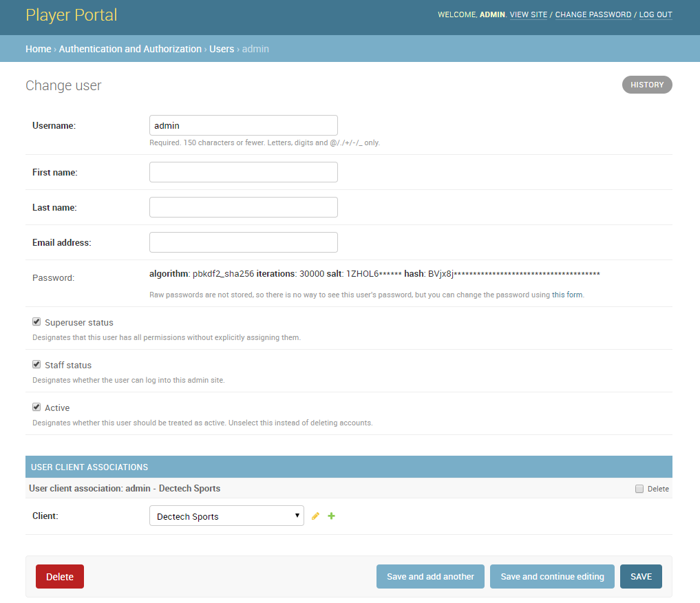Image resolution: width=700 pixels, height=603 pixels.
Task: Click the 'Required. 150 characters or fewer' help text
Action: click(x=264, y=142)
